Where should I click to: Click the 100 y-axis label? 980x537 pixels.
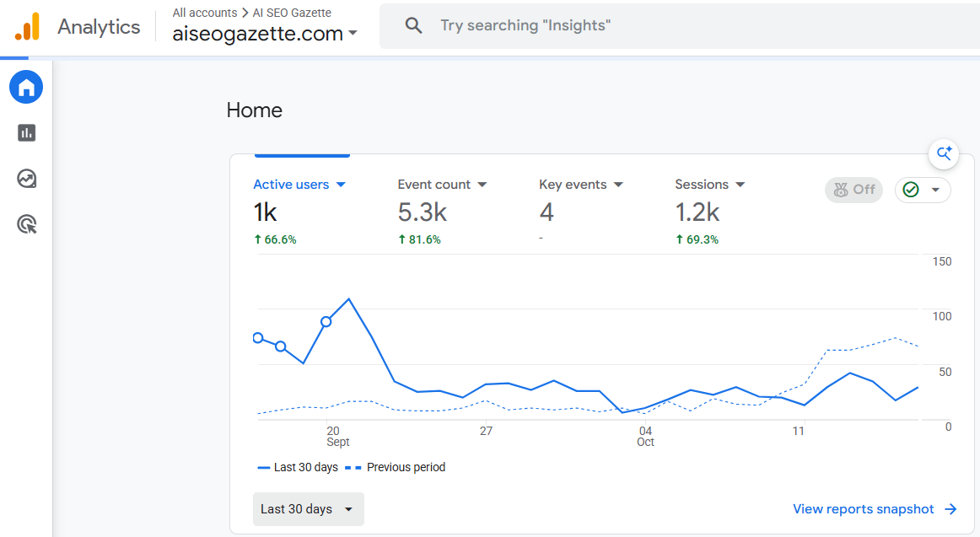click(942, 317)
